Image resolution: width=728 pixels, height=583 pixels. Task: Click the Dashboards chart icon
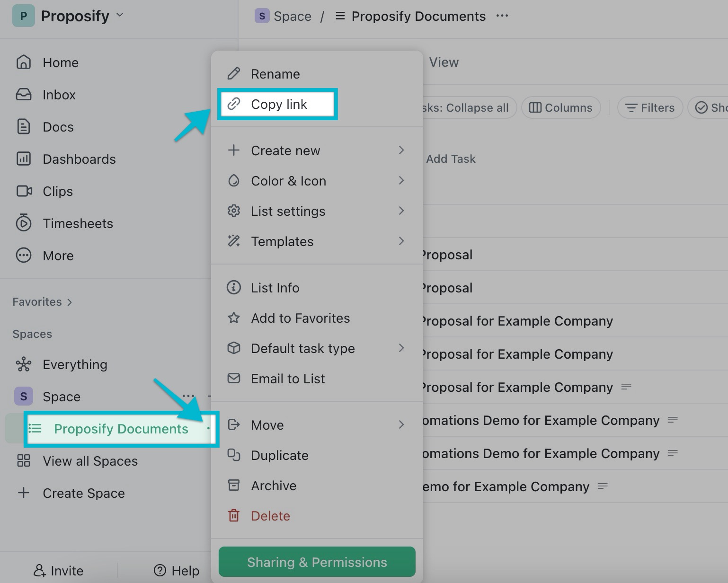(x=24, y=159)
